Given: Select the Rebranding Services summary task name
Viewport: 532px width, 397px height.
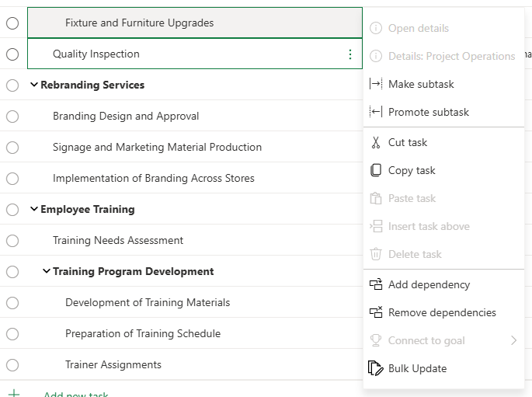Looking at the screenshot, I should coord(92,85).
